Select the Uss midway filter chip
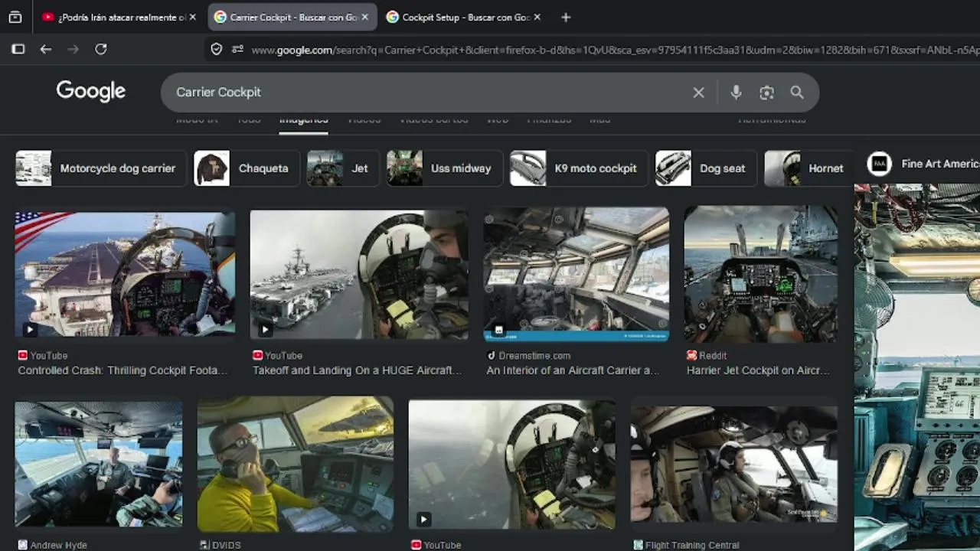The height and width of the screenshot is (551, 980). pyautogui.click(x=445, y=168)
